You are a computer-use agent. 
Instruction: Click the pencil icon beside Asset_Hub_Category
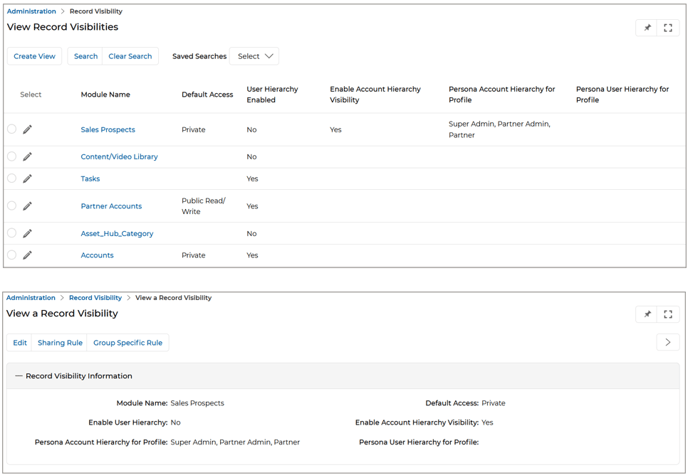point(28,233)
